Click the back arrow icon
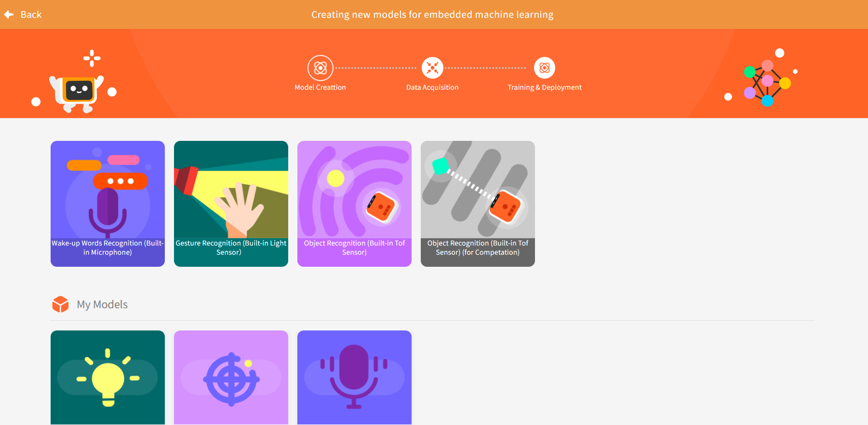This screenshot has height=425, width=868. [x=9, y=14]
